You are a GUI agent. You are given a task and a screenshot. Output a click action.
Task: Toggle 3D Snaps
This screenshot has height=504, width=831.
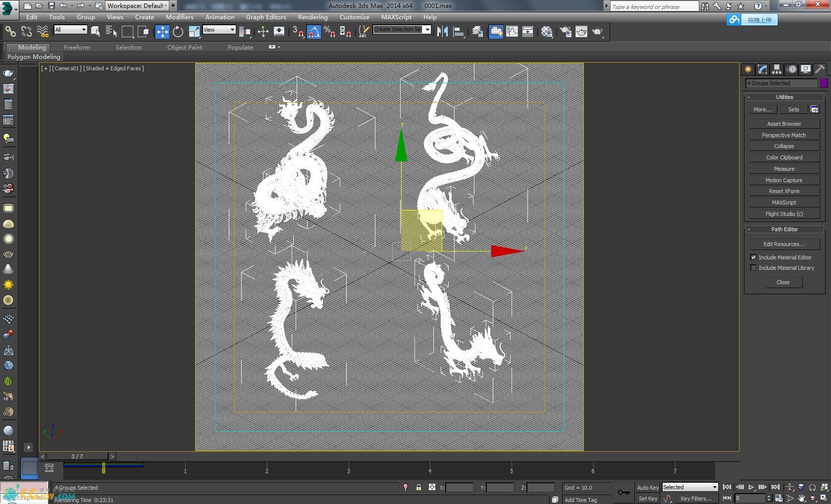[x=298, y=32]
